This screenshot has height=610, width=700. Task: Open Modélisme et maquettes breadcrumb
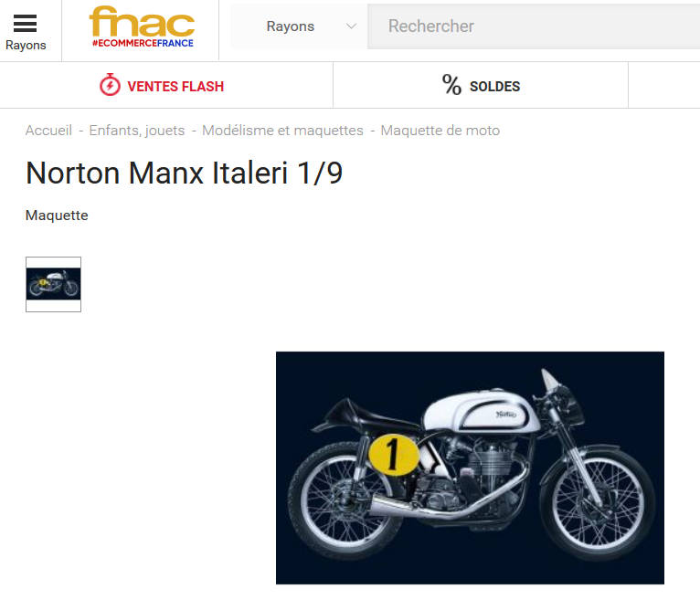tap(282, 131)
